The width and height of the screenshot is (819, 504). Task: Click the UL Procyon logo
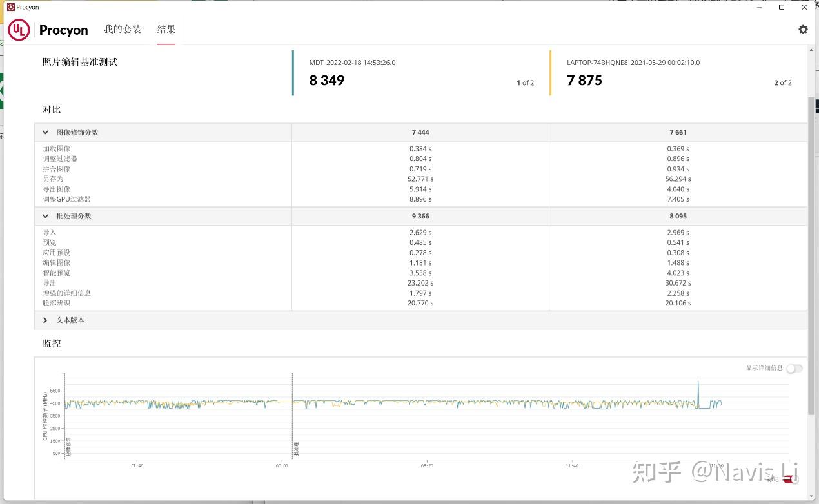[x=48, y=30]
